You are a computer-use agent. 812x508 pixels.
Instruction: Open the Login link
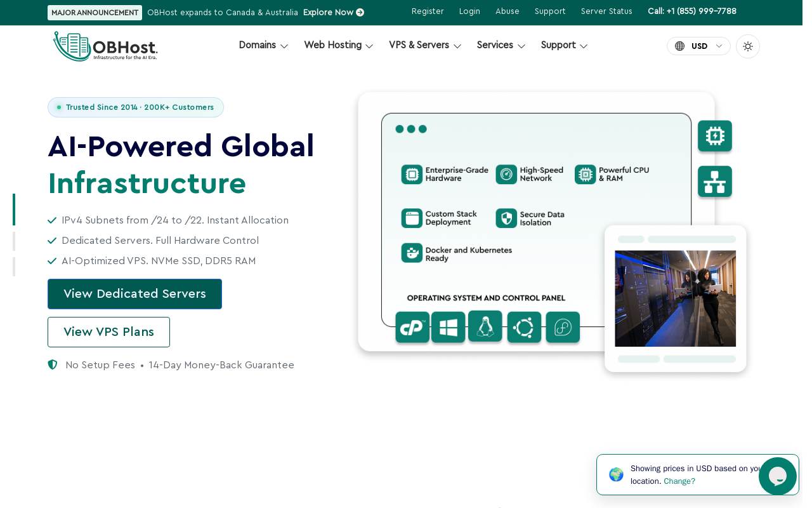(469, 11)
